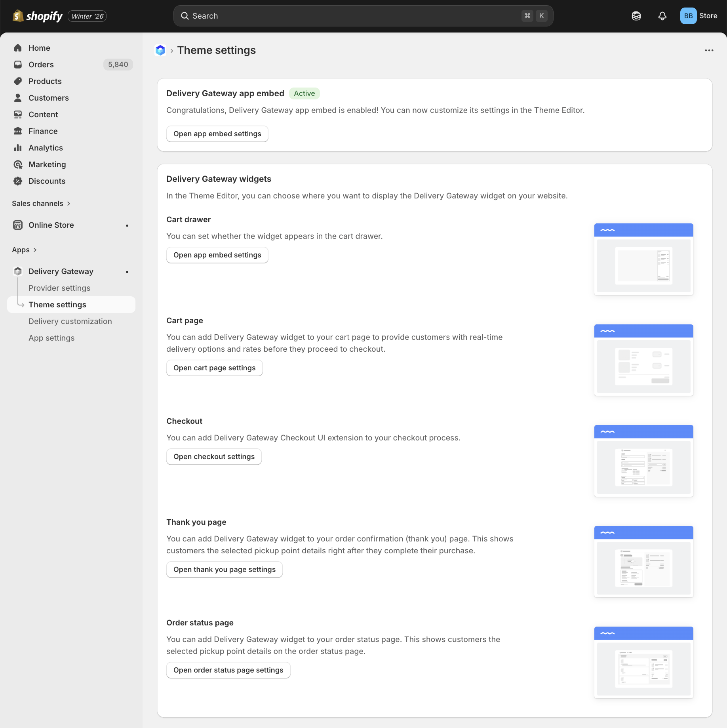Click the Delivery Gateway app icon in breadcrumb
Image resolution: width=727 pixels, height=728 pixels.
(160, 50)
